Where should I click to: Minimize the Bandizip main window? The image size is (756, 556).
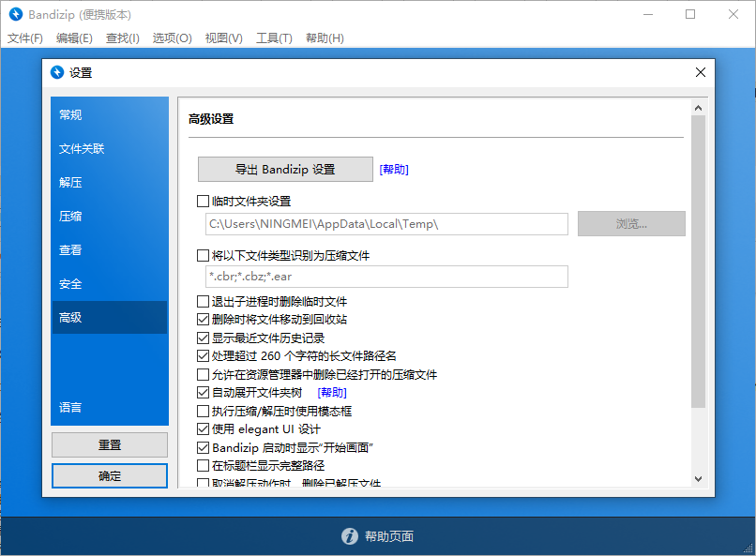(x=648, y=14)
